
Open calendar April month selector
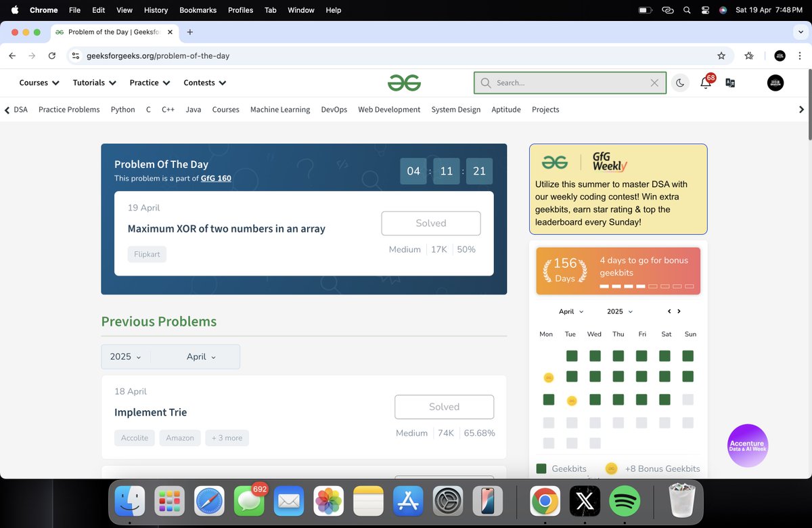571,311
